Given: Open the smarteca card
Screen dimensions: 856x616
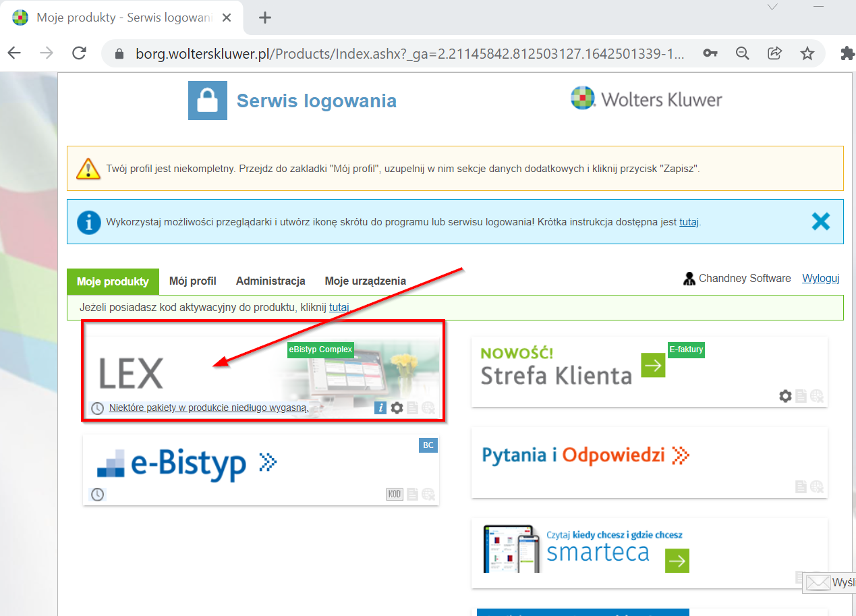Looking at the screenshot, I should (650, 552).
